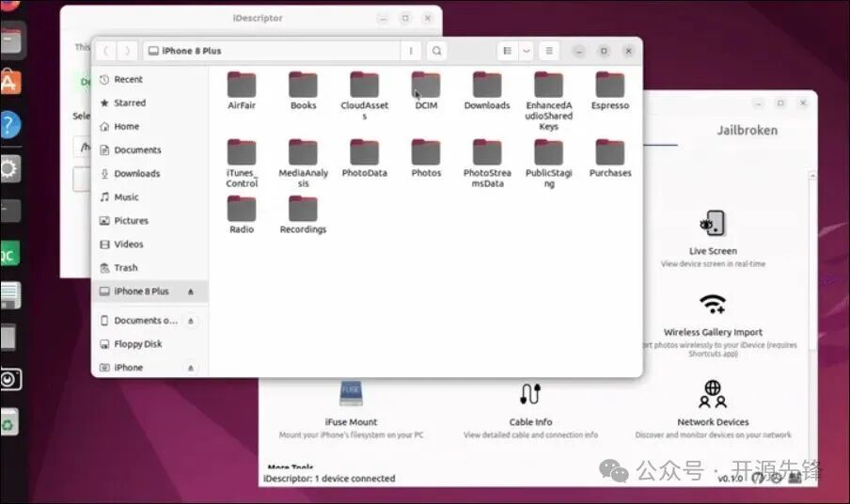
Task: Open the Purchases folder
Action: 610,158
